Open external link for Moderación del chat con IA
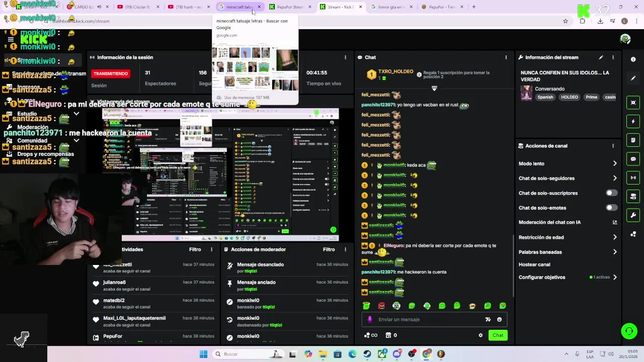 (x=615, y=222)
